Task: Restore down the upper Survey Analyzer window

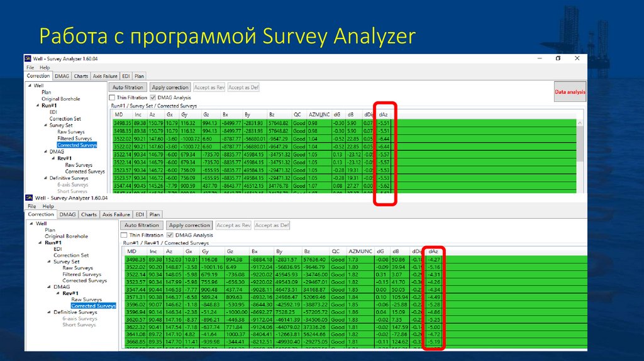Action: (x=558, y=58)
